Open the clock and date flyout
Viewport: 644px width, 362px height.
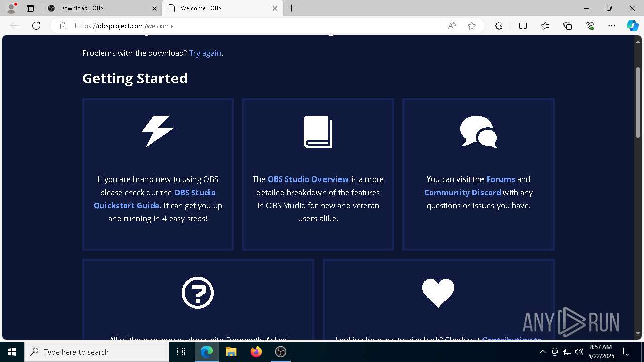point(600,352)
